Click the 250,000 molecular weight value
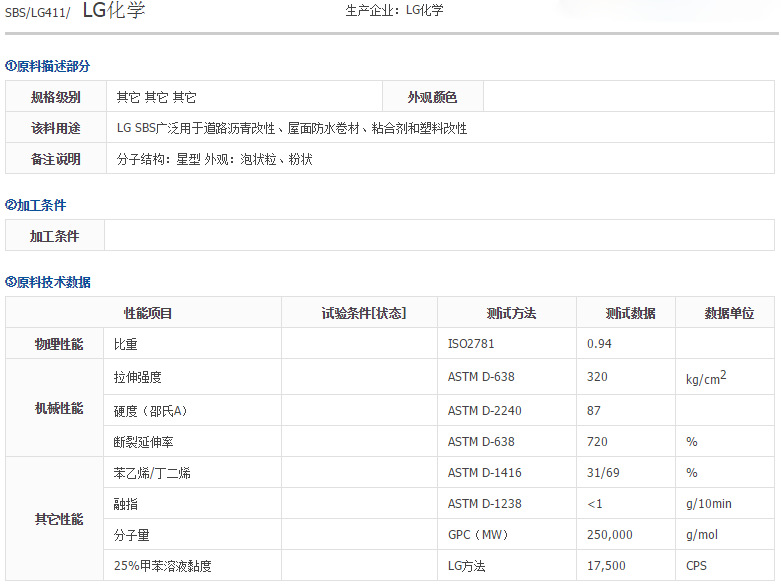This screenshot has height=585, width=781. pos(610,535)
